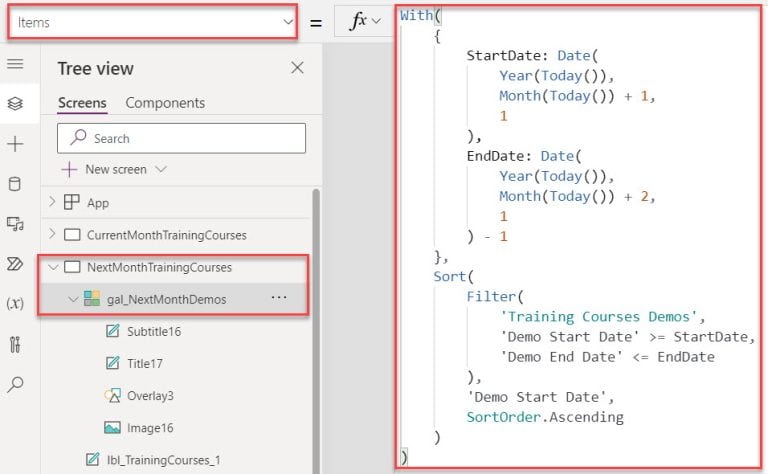Click the tree view vertical scrollbar
This screenshot has width=768, height=474.
(x=316, y=331)
